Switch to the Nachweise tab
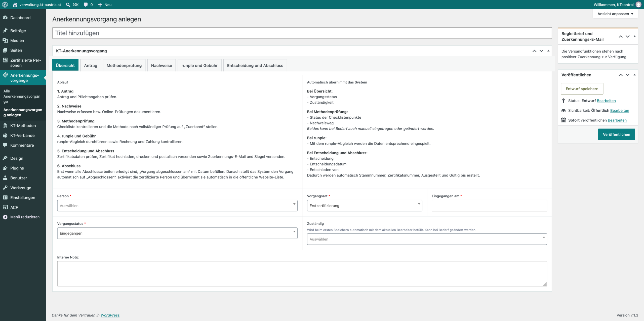This screenshot has width=644, height=321. tap(162, 65)
